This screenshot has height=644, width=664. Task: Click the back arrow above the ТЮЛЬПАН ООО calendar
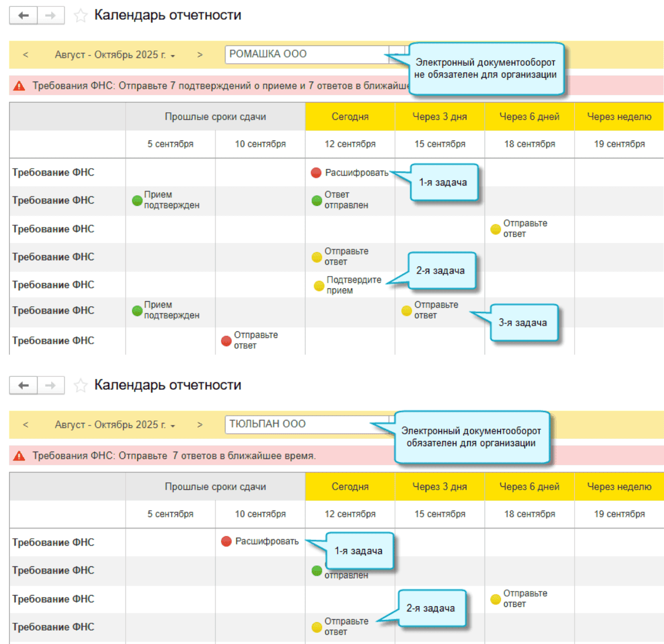click(23, 385)
